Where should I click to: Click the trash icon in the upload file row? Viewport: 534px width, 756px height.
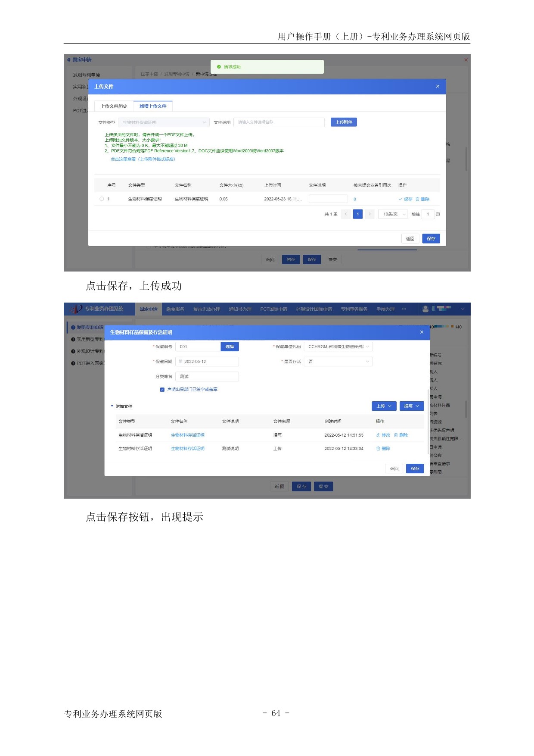pyautogui.click(x=417, y=199)
